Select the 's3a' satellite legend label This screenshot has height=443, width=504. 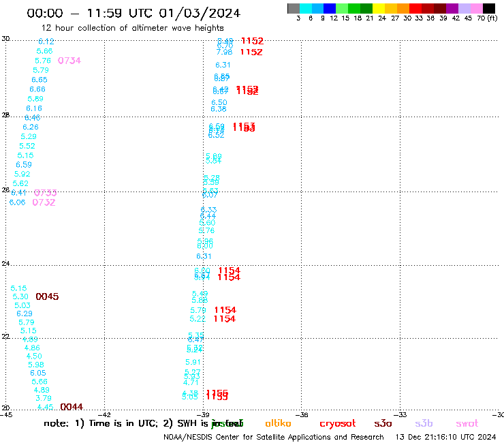coord(383,424)
